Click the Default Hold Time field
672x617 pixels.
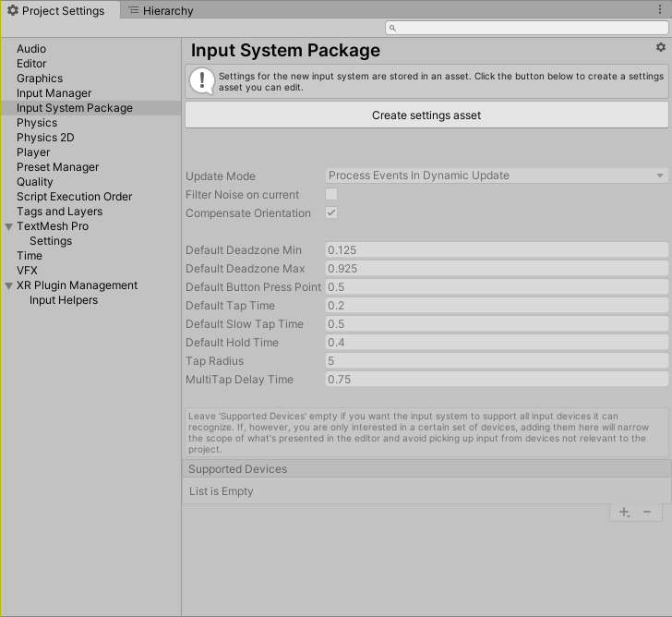click(x=497, y=342)
